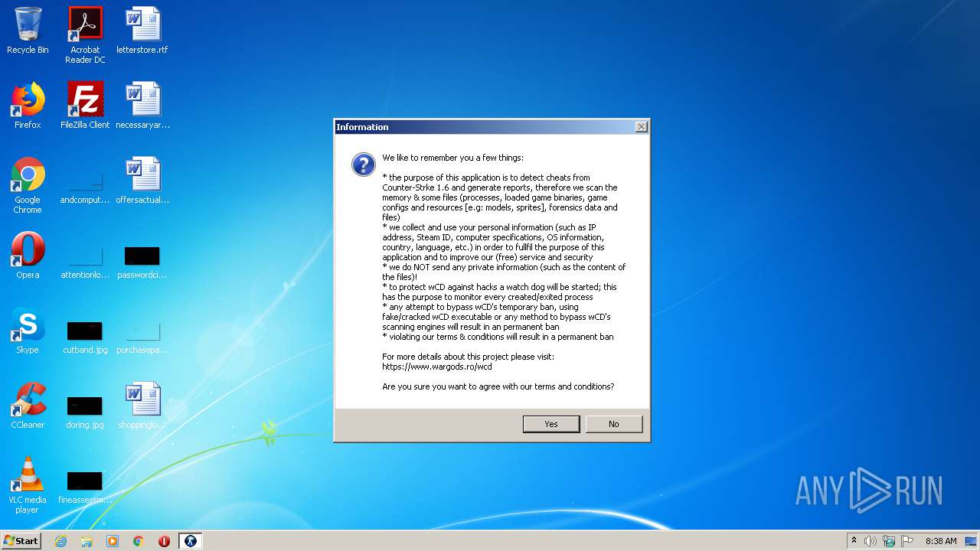Open the volume speaker tray icon
980x551 pixels.
871,541
